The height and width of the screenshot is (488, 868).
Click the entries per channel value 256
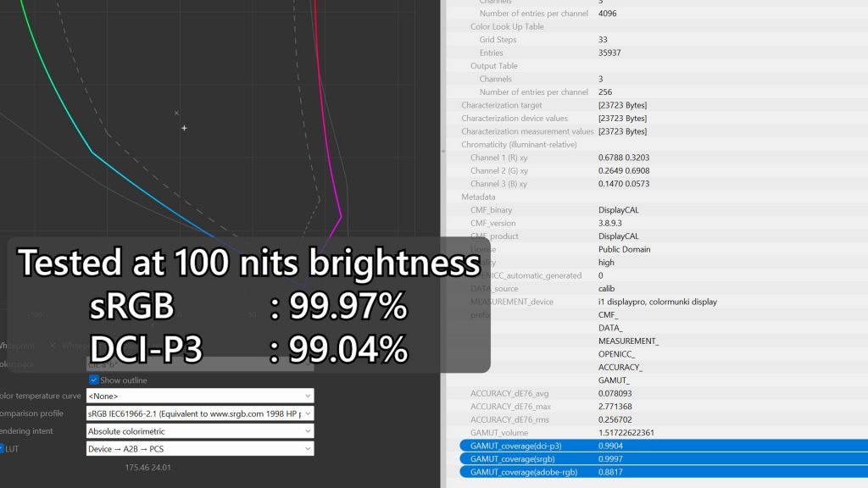tap(605, 91)
